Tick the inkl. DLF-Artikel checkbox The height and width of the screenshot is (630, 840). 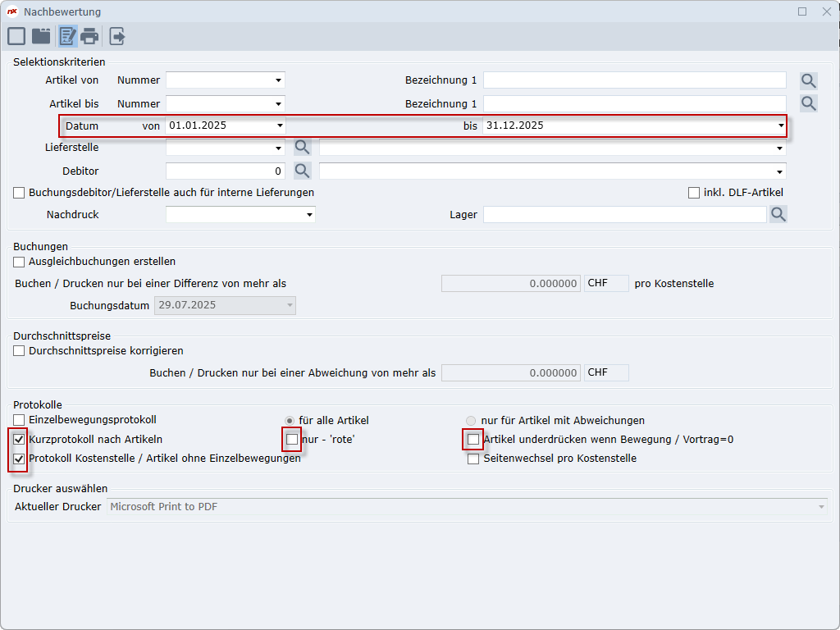[x=694, y=193]
